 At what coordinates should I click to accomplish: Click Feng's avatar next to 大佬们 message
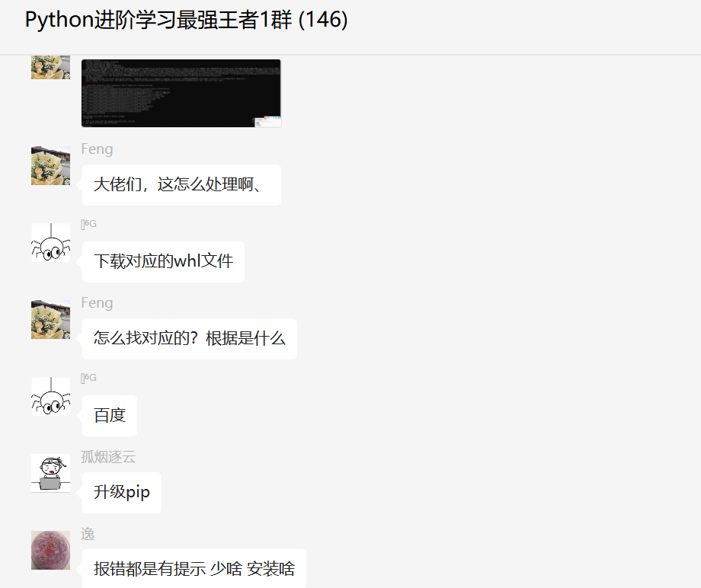[x=50, y=165]
